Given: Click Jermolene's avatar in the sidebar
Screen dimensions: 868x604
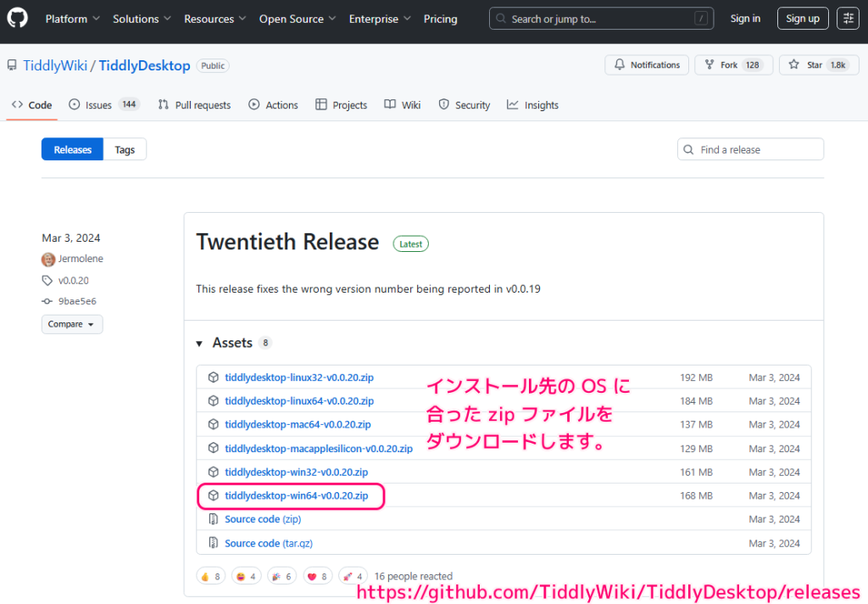Looking at the screenshot, I should 48,259.
